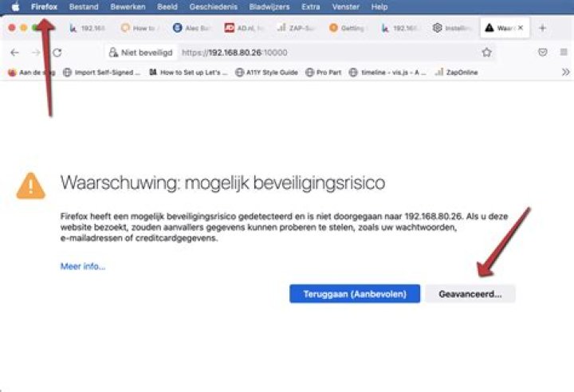Click the Teruggaan (Aanbevolen) button
This screenshot has width=574, height=392.
point(354,294)
